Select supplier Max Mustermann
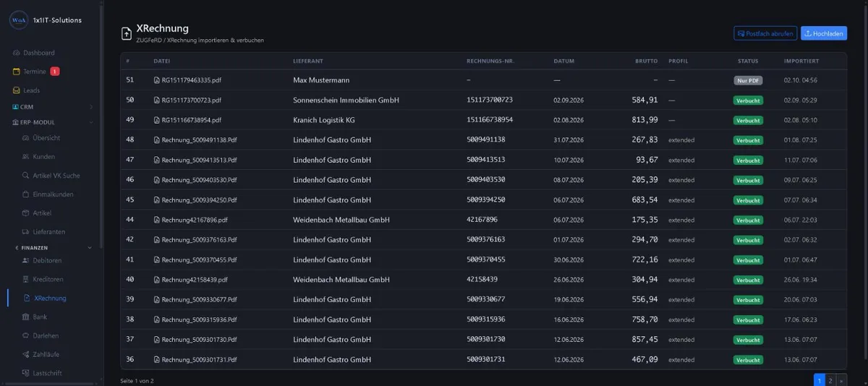This screenshot has height=386, width=868. [x=323, y=80]
